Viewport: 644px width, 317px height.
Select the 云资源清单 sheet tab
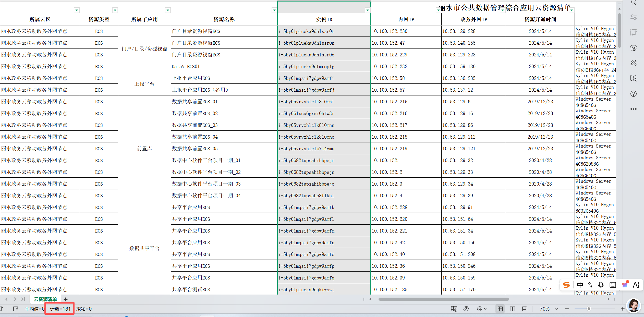click(45, 299)
